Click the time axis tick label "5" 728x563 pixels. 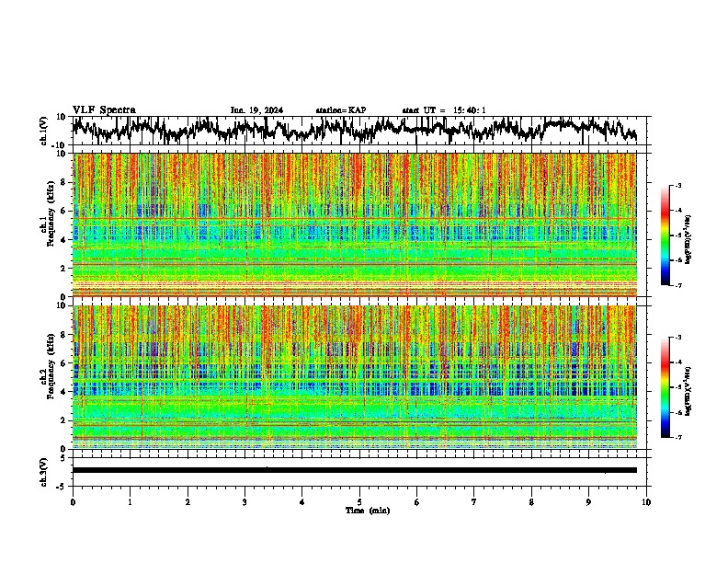pyautogui.click(x=359, y=502)
